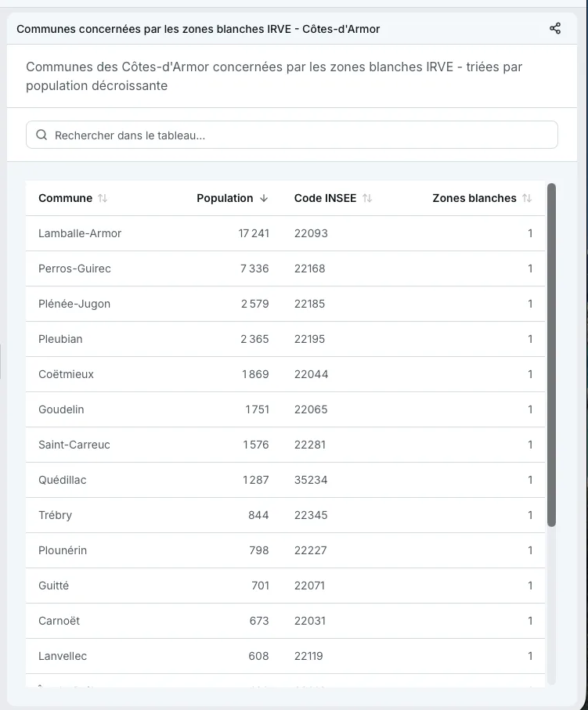Click population value '701'

261,586
